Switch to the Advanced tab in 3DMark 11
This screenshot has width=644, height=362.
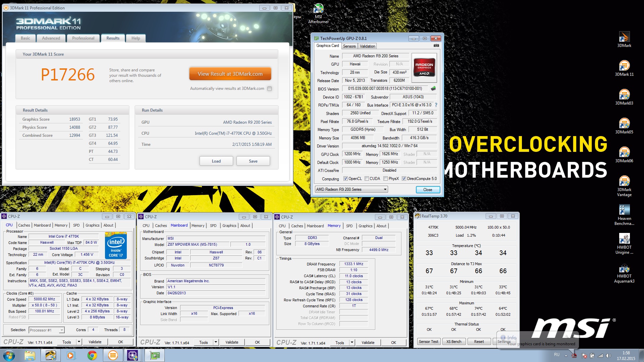point(51,38)
